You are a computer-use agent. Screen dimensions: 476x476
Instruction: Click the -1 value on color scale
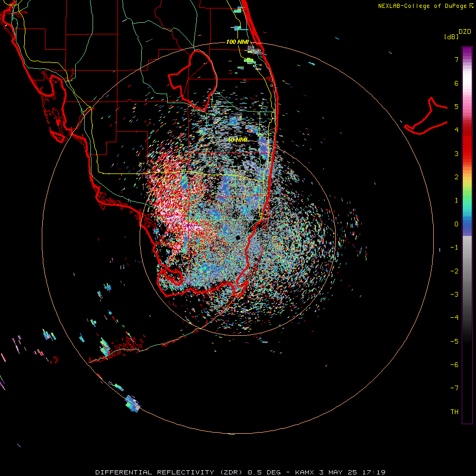click(454, 248)
